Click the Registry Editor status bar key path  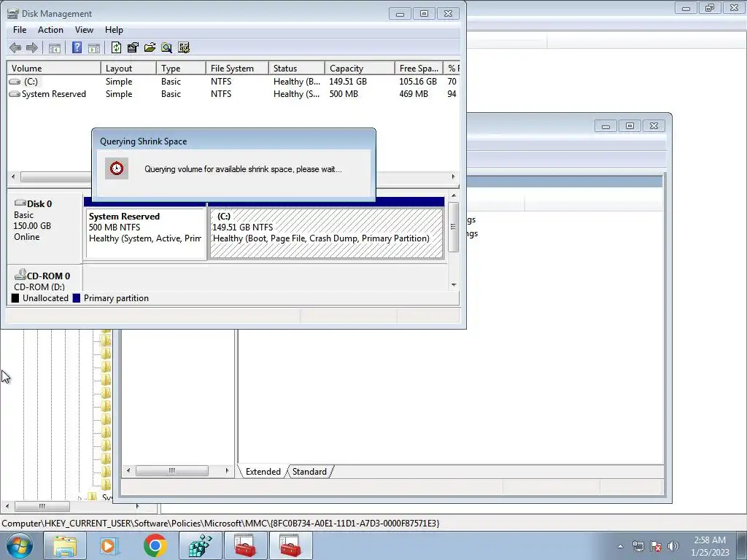click(x=220, y=524)
